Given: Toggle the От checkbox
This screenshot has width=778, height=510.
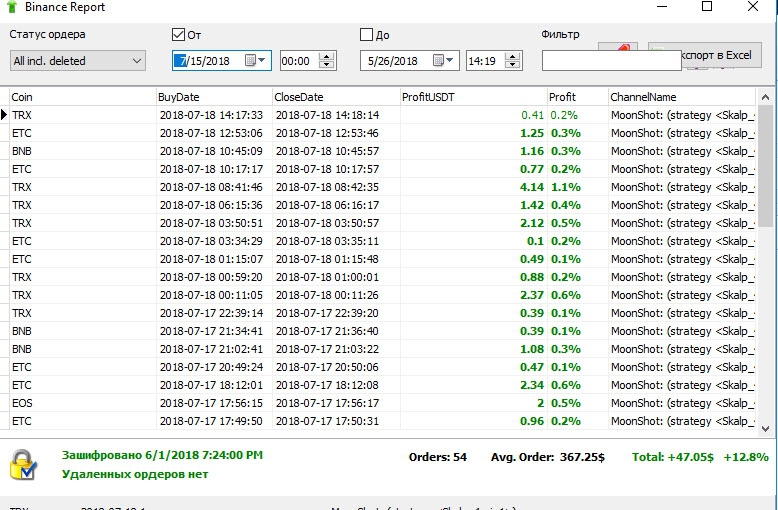Looking at the screenshot, I should 178,34.
